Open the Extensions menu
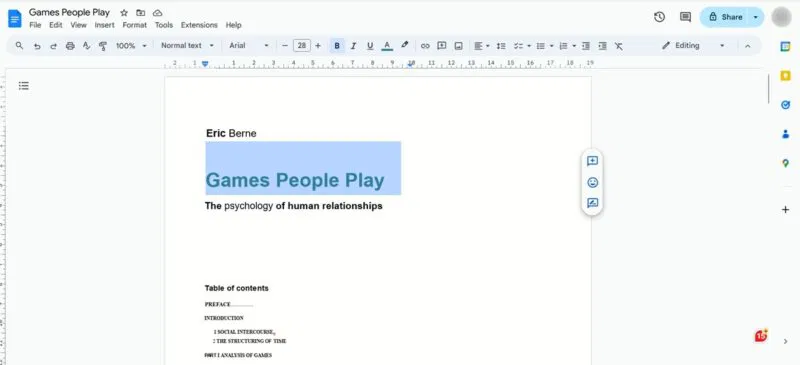Viewport: 800px width, 365px height. (x=199, y=25)
